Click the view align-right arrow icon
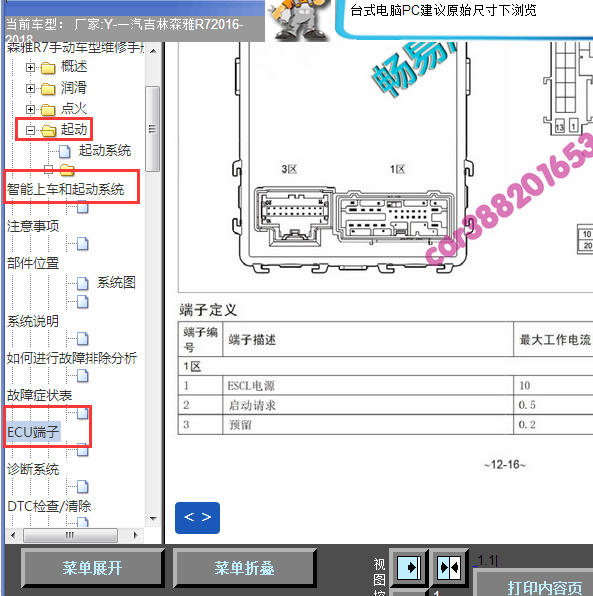The width and height of the screenshot is (593, 596). 409,568
